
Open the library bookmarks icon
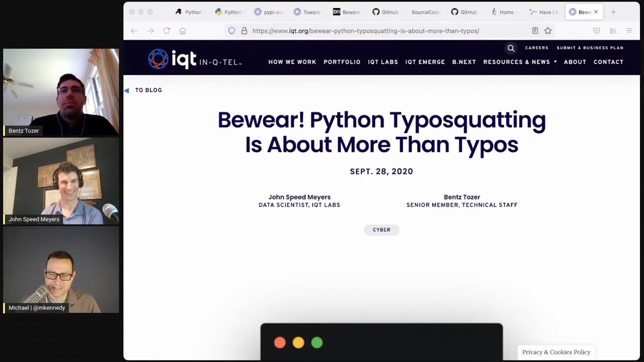pyautogui.click(x=613, y=31)
